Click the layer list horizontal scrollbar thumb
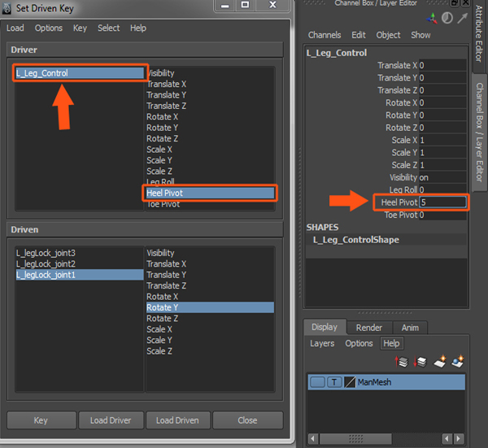 click(x=355, y=439)
